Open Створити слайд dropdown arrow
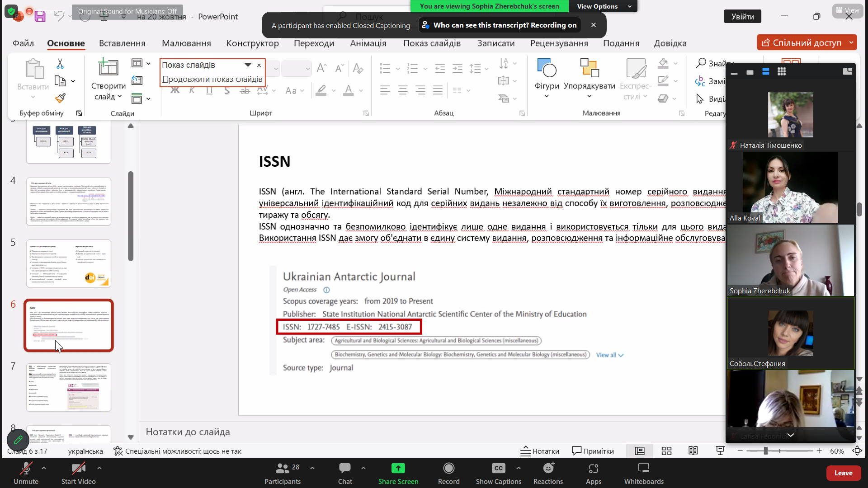The height and width of the screenshot is (488, 868). coord(120,97)
